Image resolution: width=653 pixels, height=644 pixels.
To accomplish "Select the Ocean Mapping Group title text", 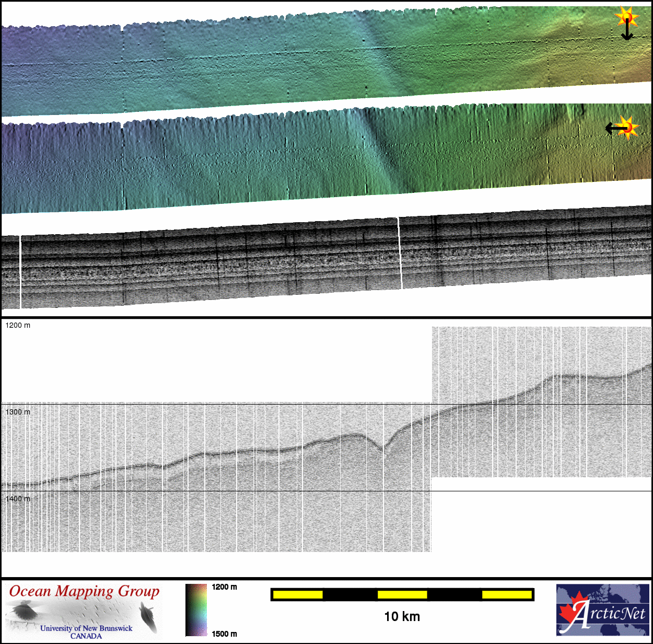I will click(84, 591).
